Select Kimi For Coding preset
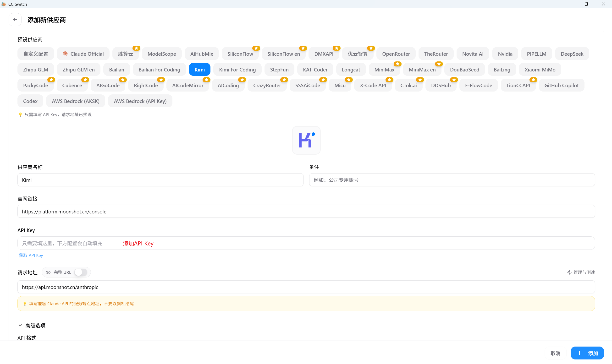 click(237, 70)
